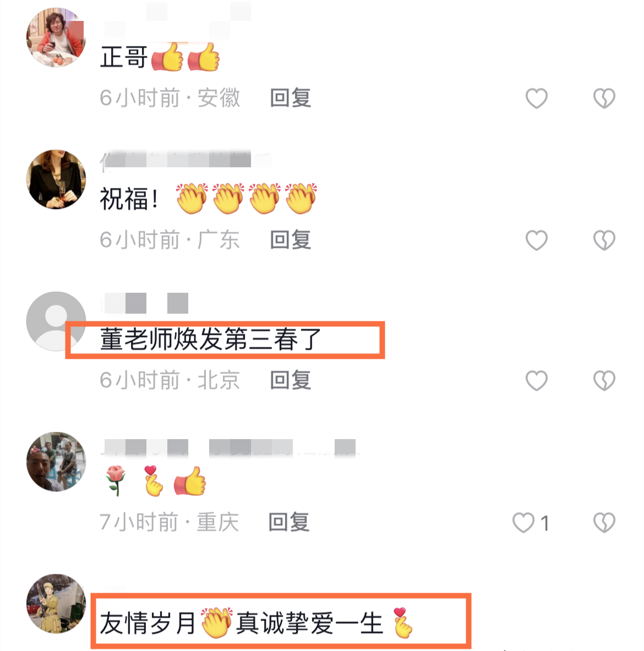Screen dimensions: 644x651
Task: Open profile of 正哥 commenter's avatar
Action: point(56,37)
